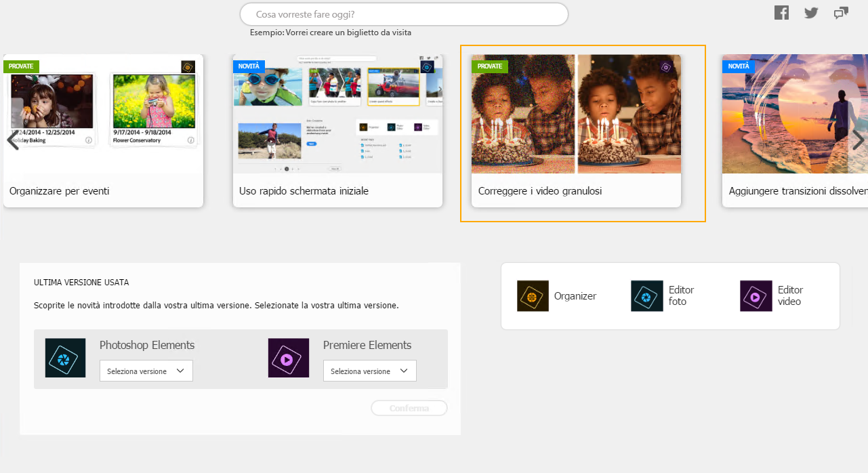Open Aggiungere transizioni dissolvenza card
The width and height of the screenshot is (868, 473).
point(795,131)
